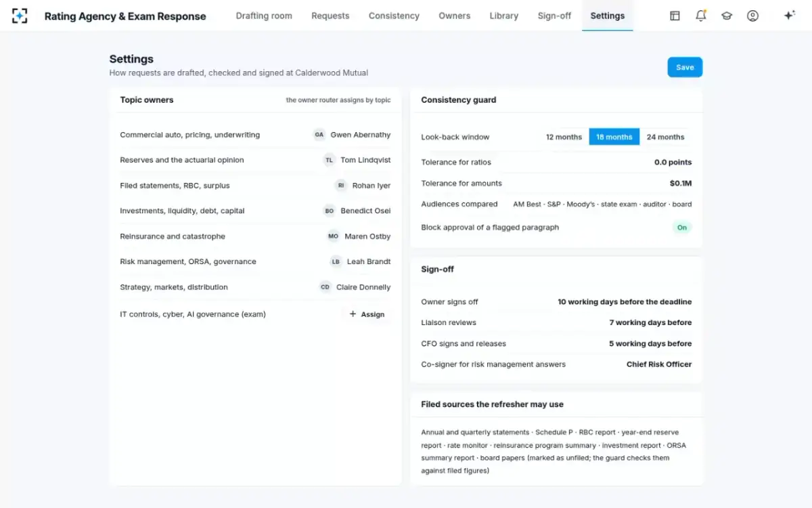Click Reserves and the actuarial opinion topic
This screenshot has height=508, width=812.
pos(182,160)
